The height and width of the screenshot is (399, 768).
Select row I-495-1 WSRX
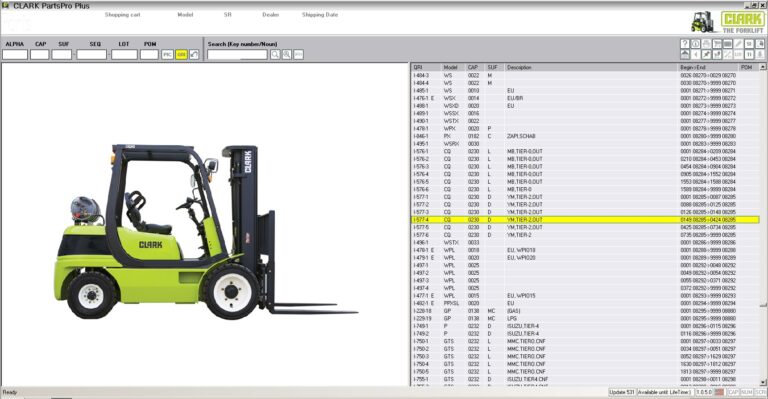(x=585, y=144)
